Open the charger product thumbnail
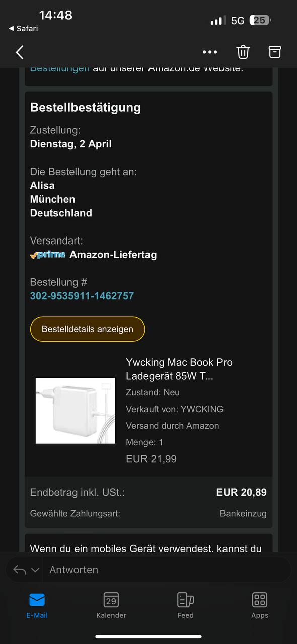Image resolution: width=297 pixels, height=644 pixels. (76, 411)
